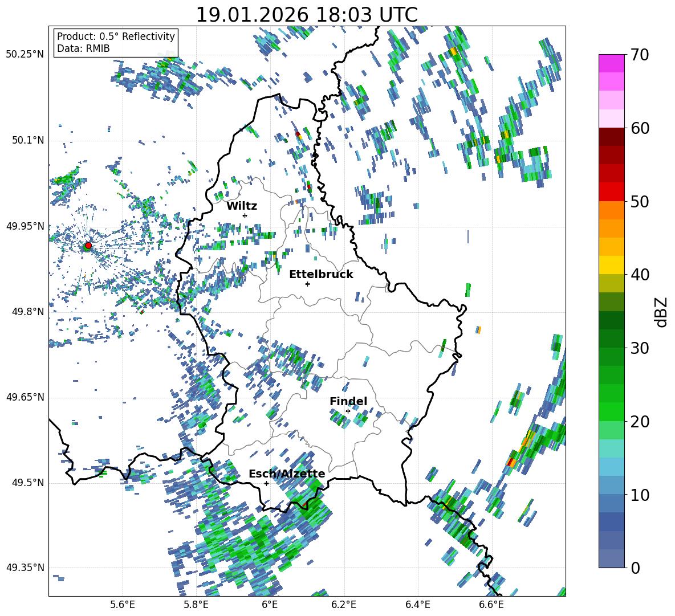Click the 20 tick on colorbar
675x616 pixels.
pyautogui.click(x=639, y=421)
